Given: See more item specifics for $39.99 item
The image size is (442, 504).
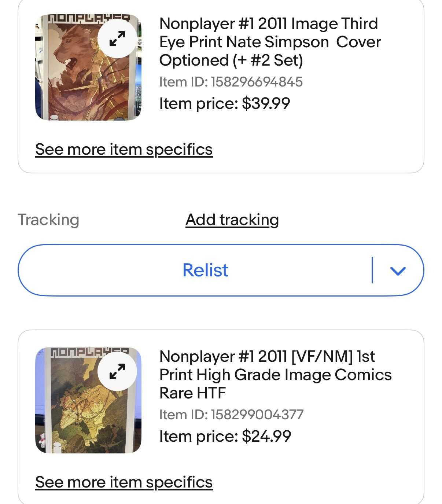Looking at the screenshot, I should tap(124, 150).
